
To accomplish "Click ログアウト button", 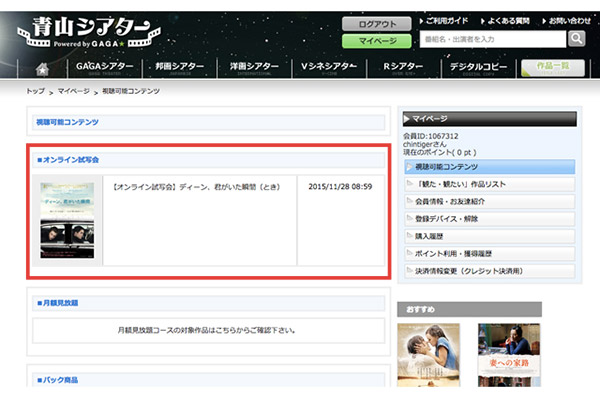I will (x=377, y=24).
